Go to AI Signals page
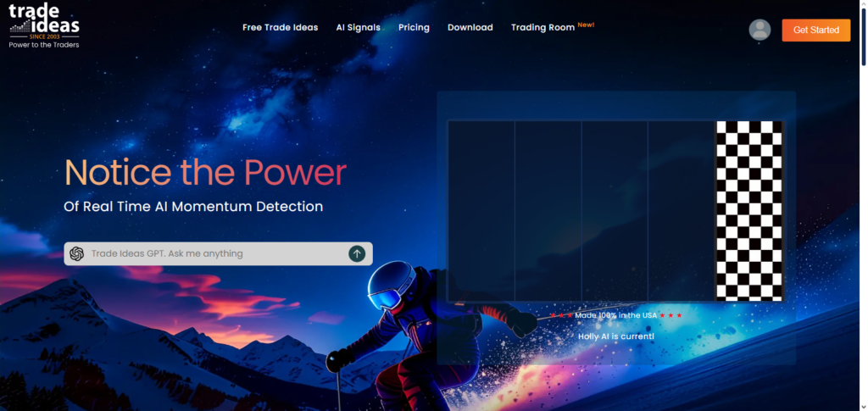 pos(358,27)
